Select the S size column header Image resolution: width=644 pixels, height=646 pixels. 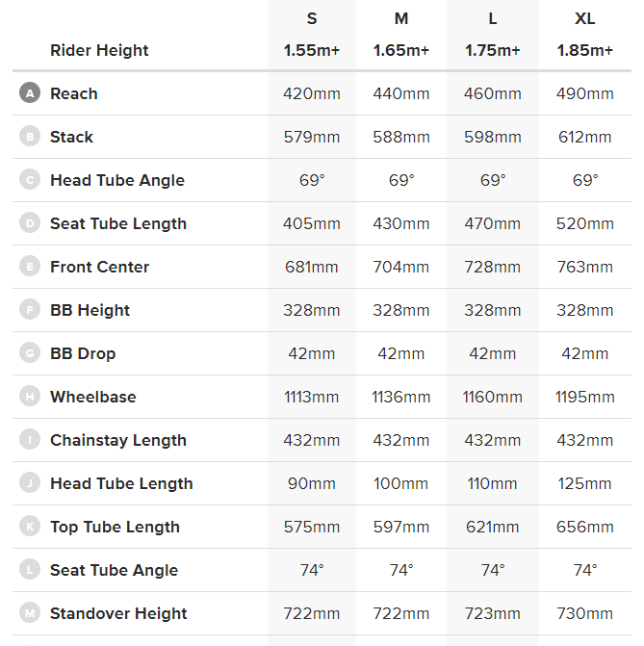[x=312, y=19]
